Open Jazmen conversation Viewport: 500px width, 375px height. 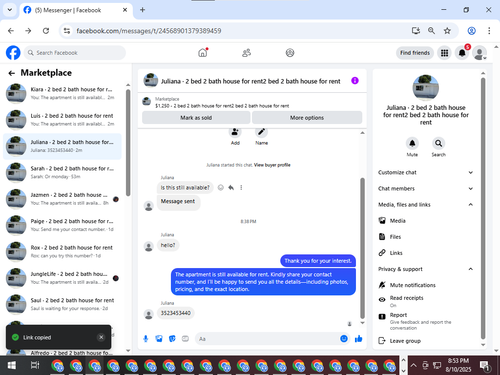(x=62, y=199)
